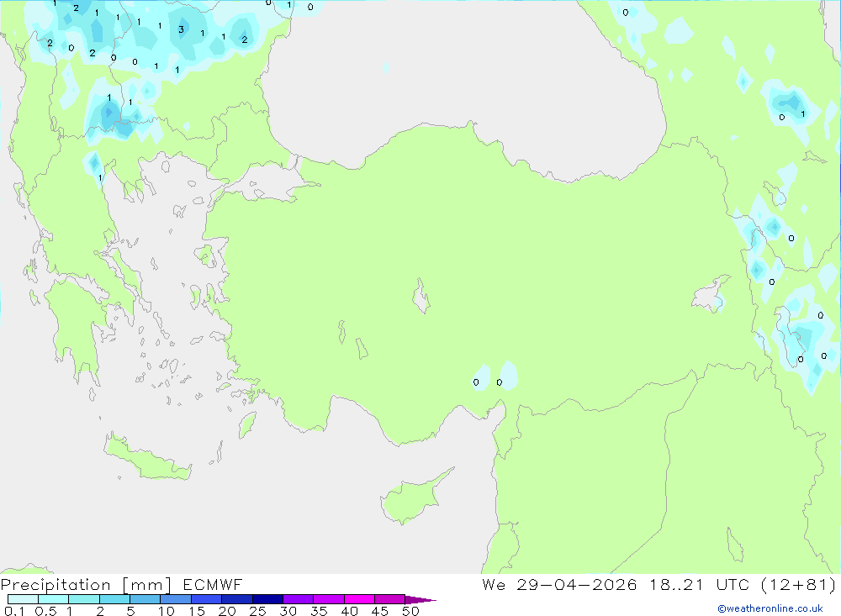This screenshot has width=841, height=616.
Task: Click the '25' scale label
Action: pos(258,611)
